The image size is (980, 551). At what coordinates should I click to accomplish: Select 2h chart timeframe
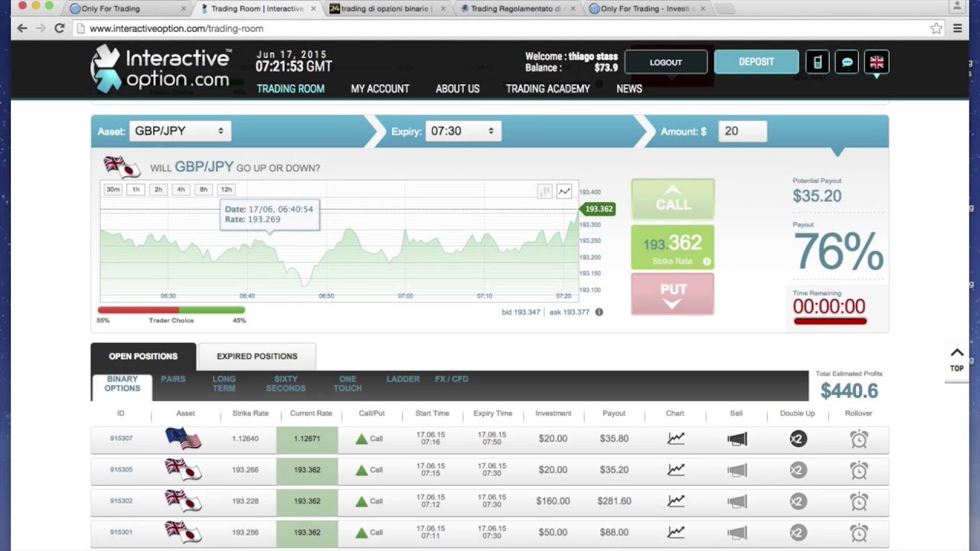158,189
